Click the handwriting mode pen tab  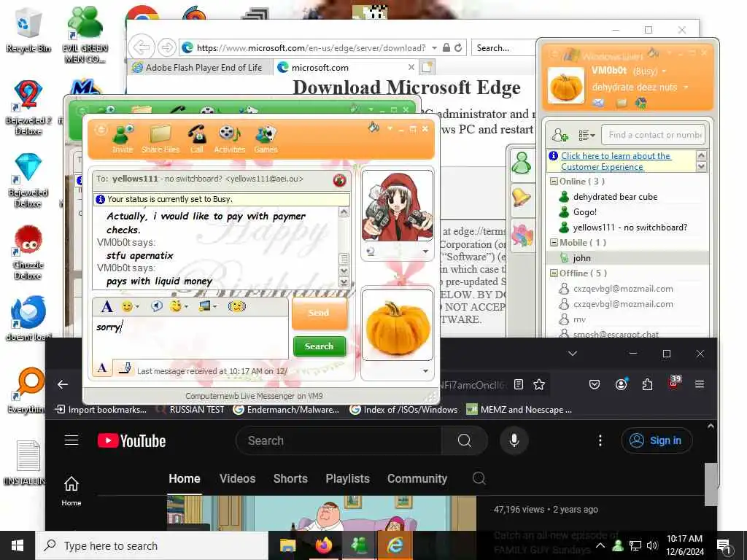(125, 368)
